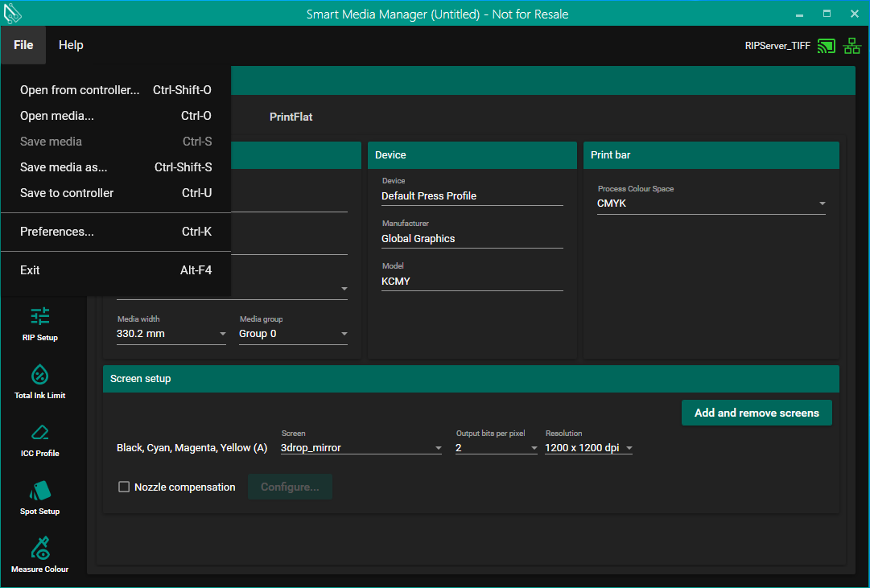Go to Spot Setup in sidebar
Viewport: 870px width, 588px height.
pos(40,497)
